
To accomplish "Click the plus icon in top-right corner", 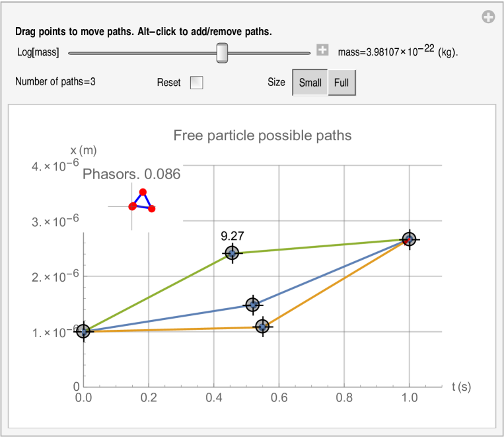I will (x=488, y=17).
